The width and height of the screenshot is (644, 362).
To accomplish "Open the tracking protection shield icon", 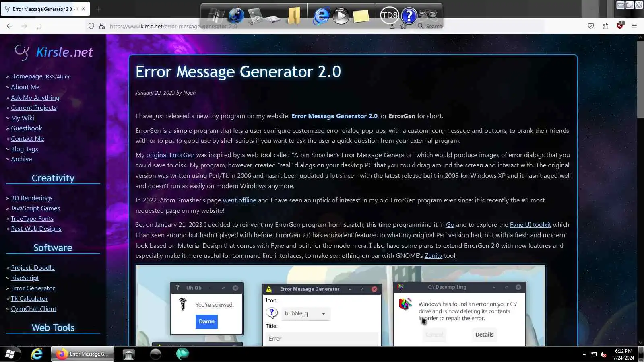I will point(91,26).
